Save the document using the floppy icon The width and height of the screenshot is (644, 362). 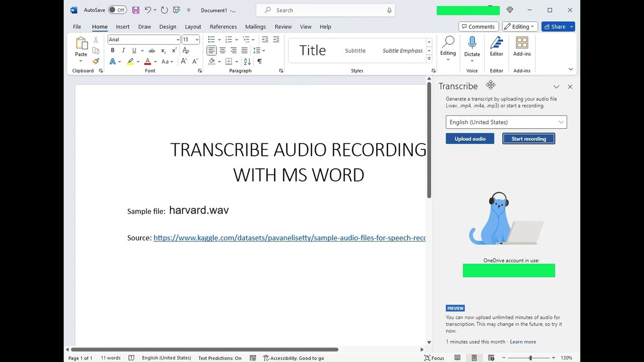136,10
